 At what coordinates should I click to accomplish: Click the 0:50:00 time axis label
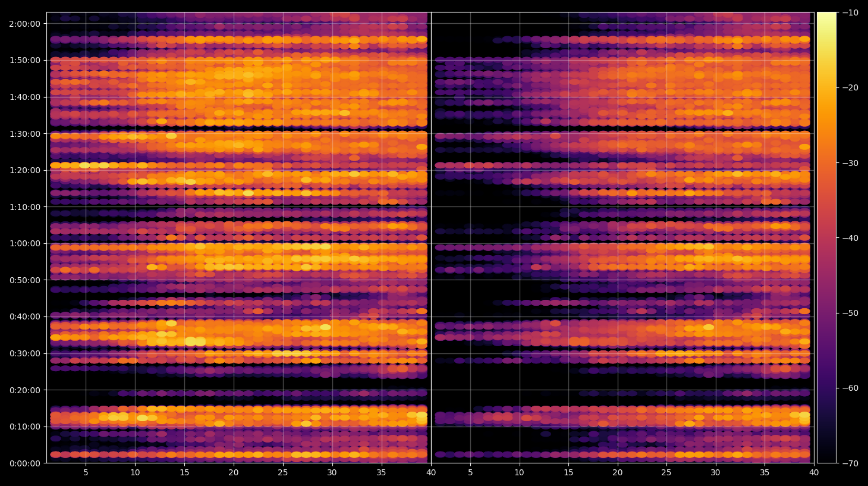pyautogui.click(x=25, y=280)
